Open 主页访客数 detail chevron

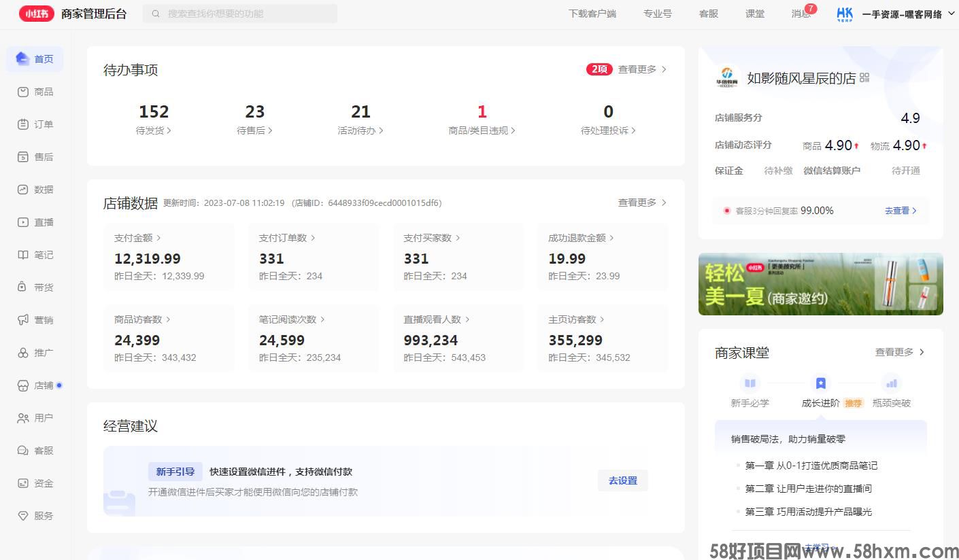[x=602, y=319]
